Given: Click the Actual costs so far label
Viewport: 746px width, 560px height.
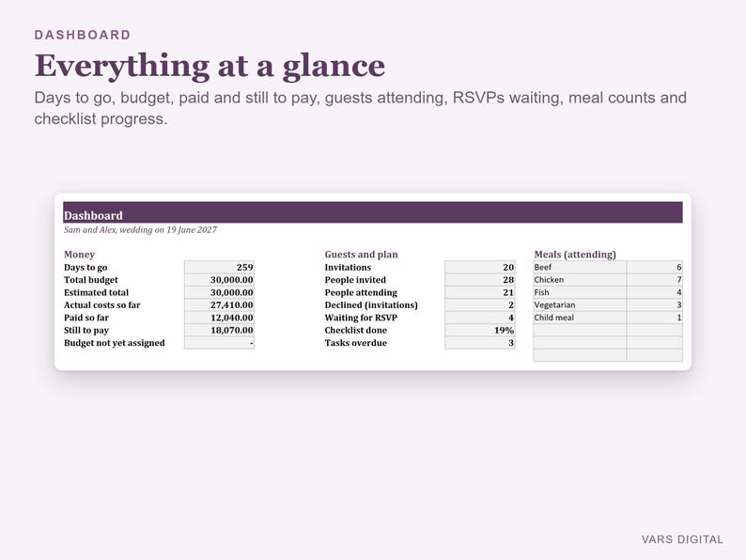Looking at the screenshot, I should pos(102,305).
